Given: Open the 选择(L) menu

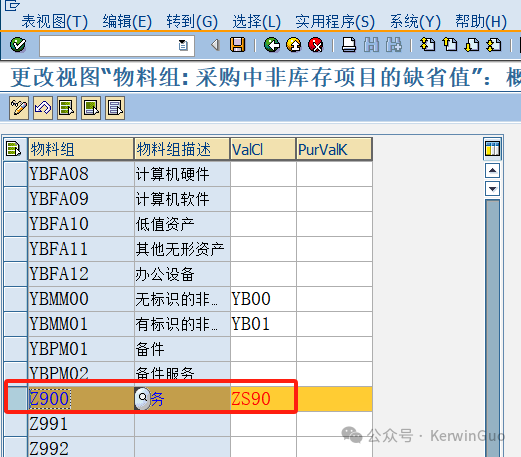Looking at the screenshot, I should 256,22.
